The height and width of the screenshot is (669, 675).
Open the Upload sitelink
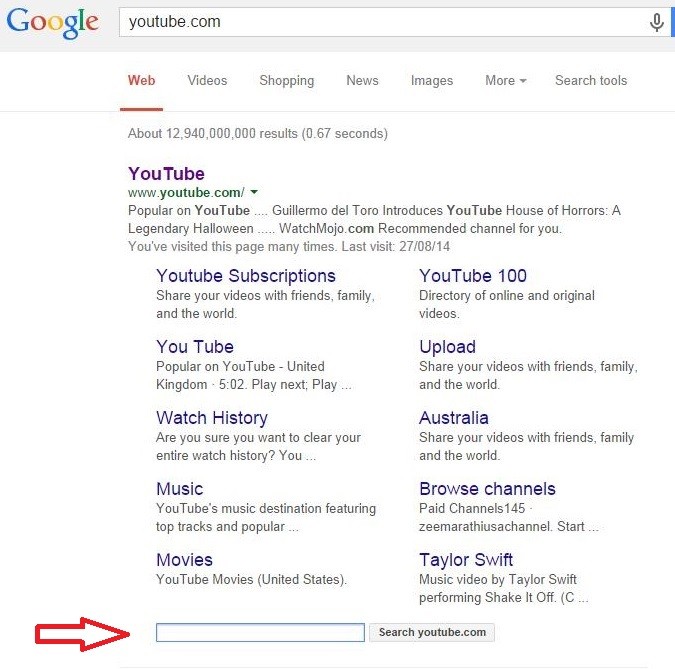click(x=447, y=347)
